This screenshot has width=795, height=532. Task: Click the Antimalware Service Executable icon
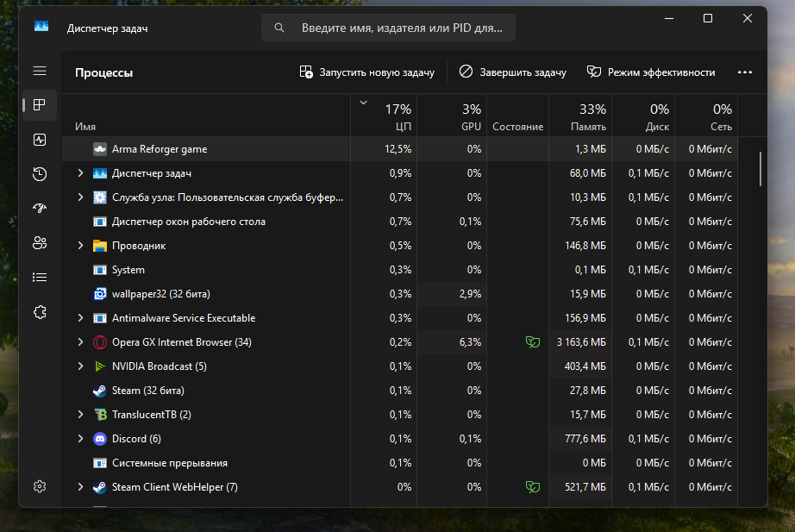point(100,318)
